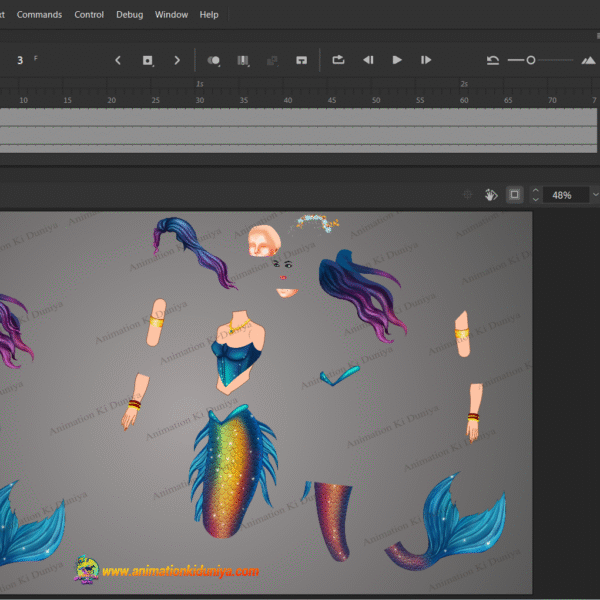Open the Window menu
The height and width of the screenshot is (600, 600).
tap(171, 15)
